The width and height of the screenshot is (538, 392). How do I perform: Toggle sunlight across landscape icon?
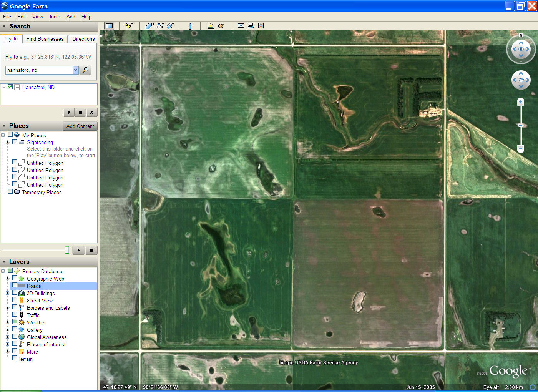pos(210,26)
